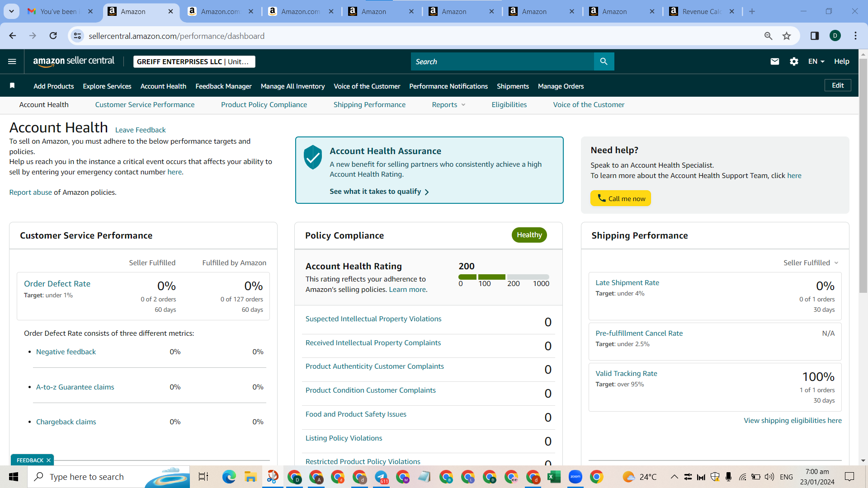Click the browser address bar URL
Image resolution: width=868 pixels, height=488 pixels.
(176, 36)
